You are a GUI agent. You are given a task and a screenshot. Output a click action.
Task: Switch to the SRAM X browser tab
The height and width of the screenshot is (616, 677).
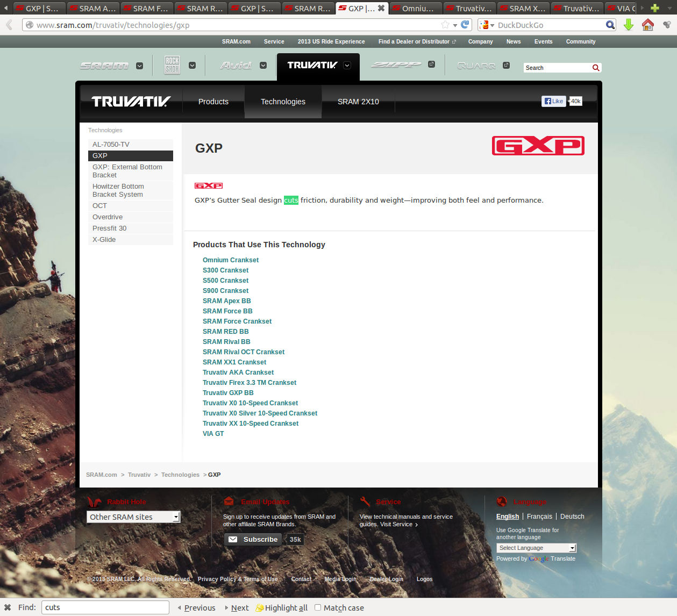point(522,8)
